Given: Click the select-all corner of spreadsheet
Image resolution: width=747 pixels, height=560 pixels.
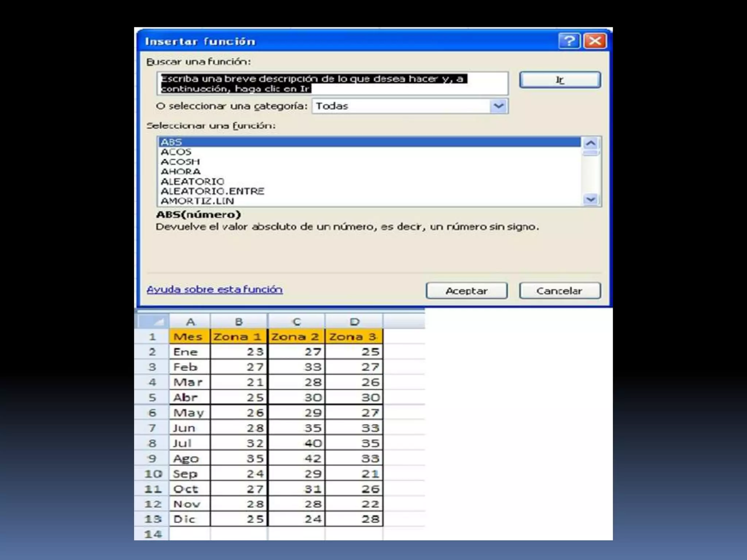Looking at the screenshot, I should click(x=152, y=322).
